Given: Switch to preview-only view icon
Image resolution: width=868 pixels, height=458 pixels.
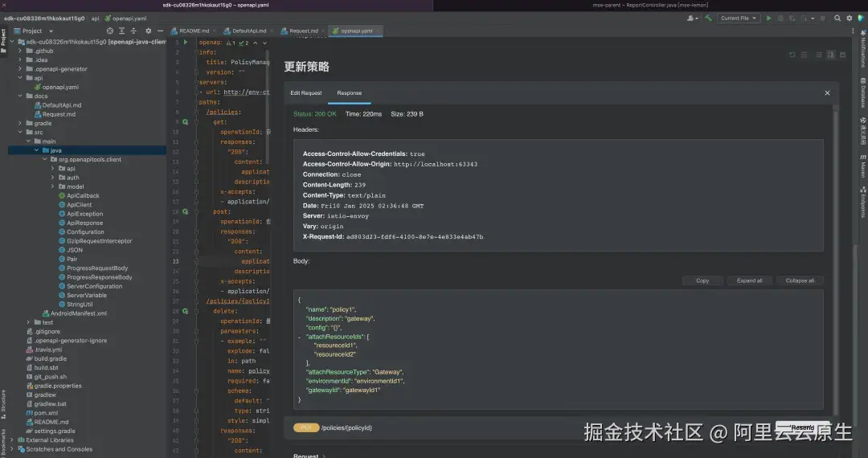Looking at the screenshot, I should click(x=842, y=55).
